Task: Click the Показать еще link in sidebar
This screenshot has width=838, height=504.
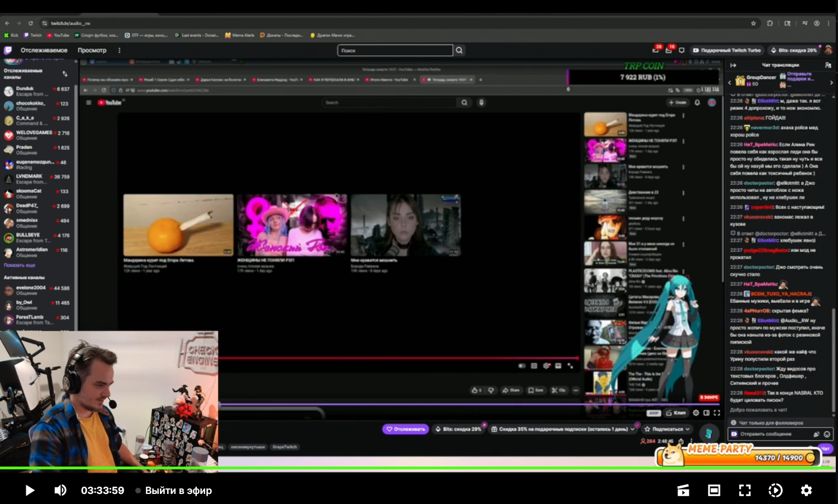Action: pos(20,265)
